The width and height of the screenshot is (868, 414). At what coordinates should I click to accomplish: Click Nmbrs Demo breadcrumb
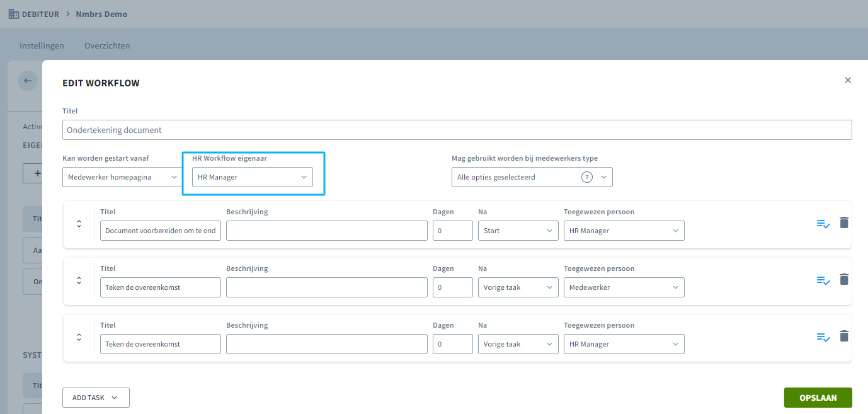point(101,14)
